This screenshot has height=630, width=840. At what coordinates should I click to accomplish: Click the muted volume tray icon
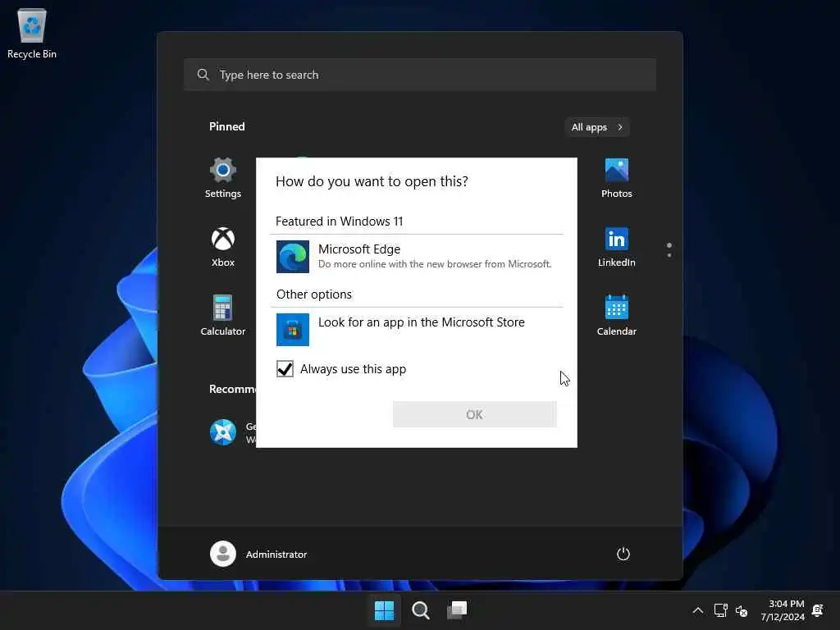click(742, 610)
